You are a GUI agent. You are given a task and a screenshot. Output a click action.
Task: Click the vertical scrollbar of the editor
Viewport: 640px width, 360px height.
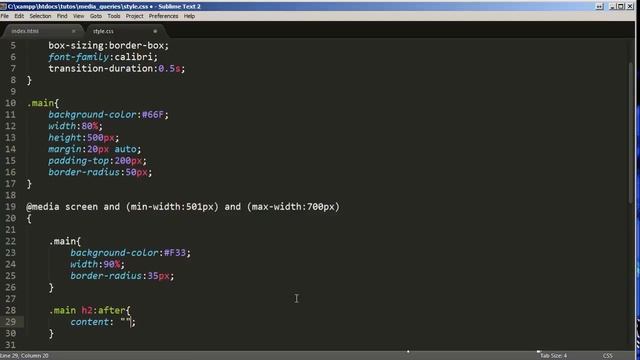click(x=631, y=133)
